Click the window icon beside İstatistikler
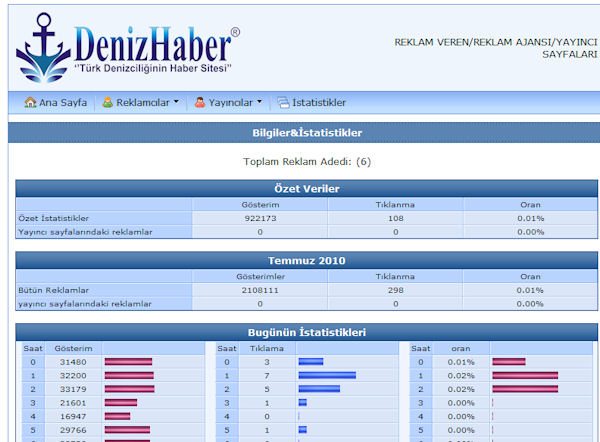 [x=283, y=103]
